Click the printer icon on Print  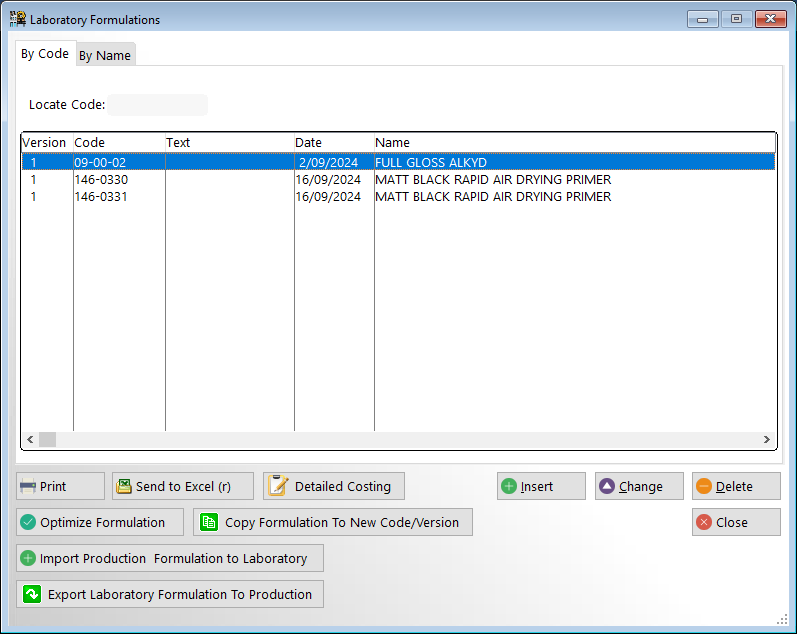pyautogui.click(x=27, y=487)
